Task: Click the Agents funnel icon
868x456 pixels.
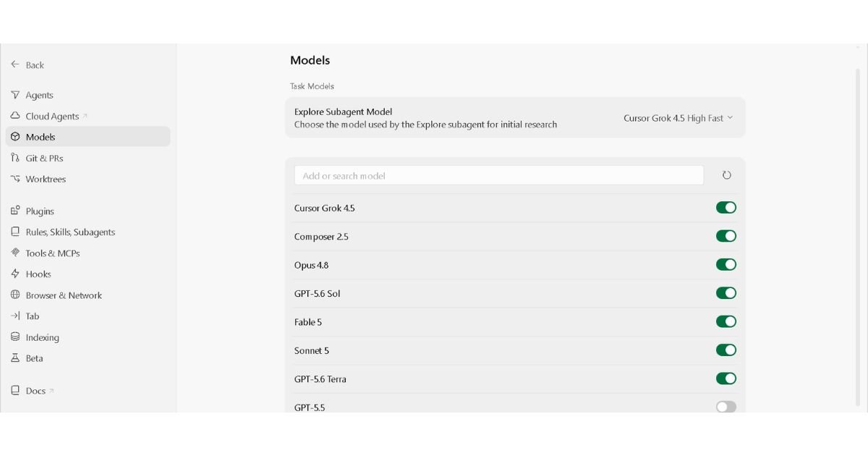Action: coord(15,95)
